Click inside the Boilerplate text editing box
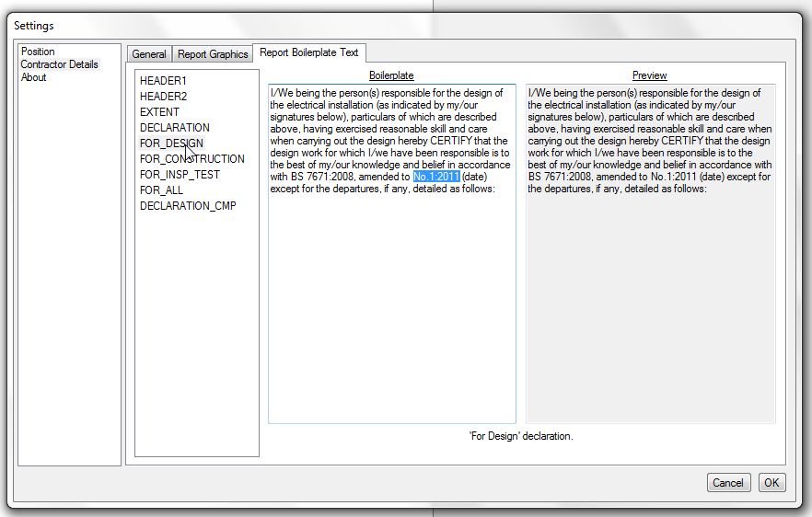The width and height of the screenshot is (812, 517). click(x=392, y=254)
